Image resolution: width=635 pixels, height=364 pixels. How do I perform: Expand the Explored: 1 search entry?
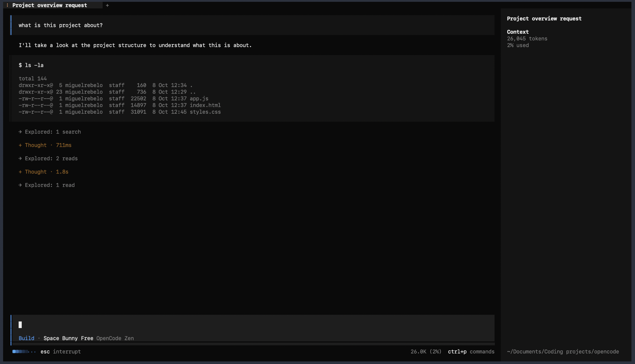[50, 132]
